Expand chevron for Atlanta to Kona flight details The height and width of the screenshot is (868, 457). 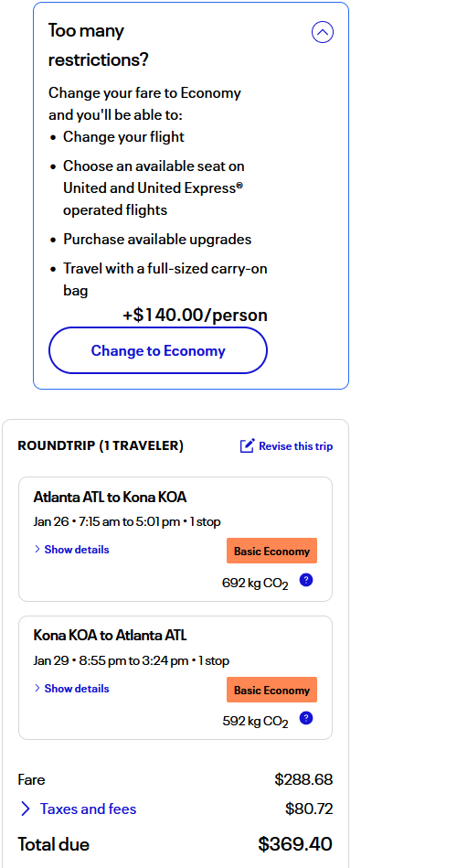pyautogui.click(x=37, y=549)
